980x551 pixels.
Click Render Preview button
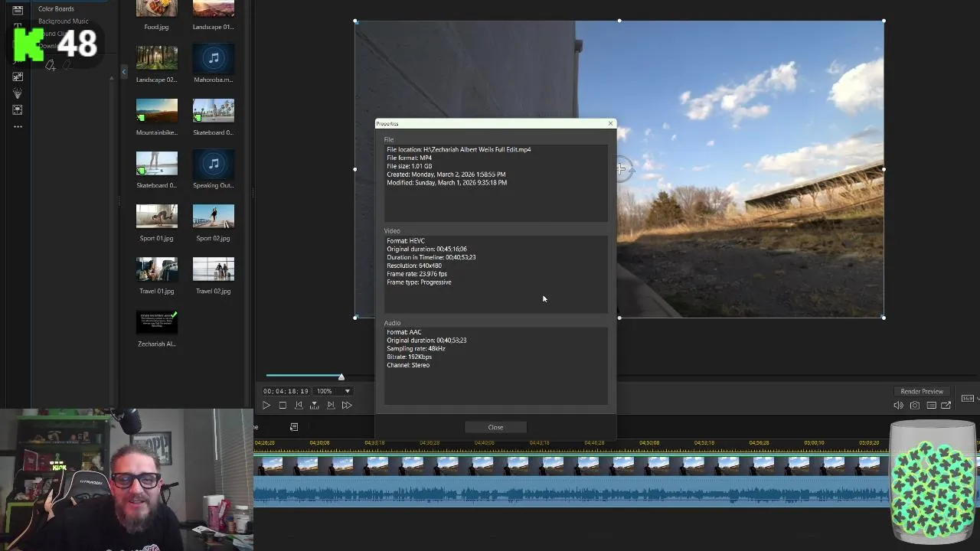[922, 391]
